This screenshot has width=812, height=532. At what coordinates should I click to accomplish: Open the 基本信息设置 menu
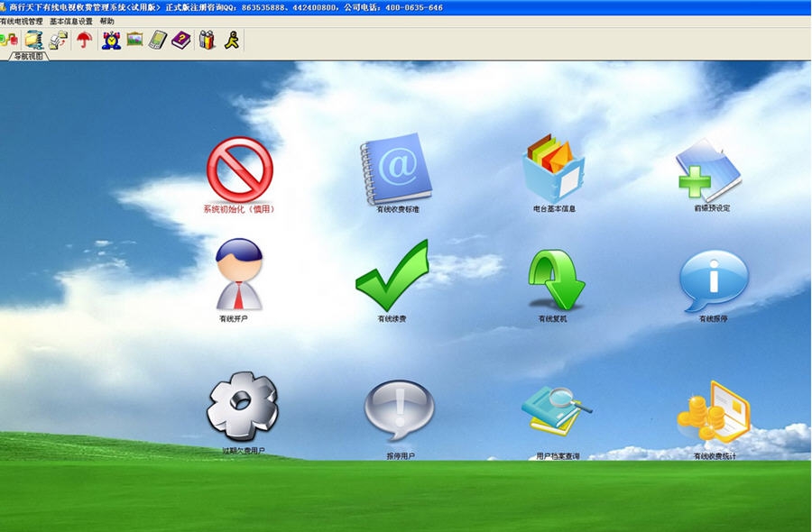click(71, 21)
